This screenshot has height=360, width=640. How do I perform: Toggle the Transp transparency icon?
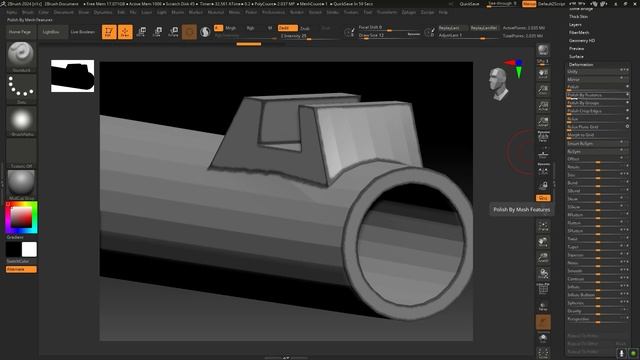point(543,306)
